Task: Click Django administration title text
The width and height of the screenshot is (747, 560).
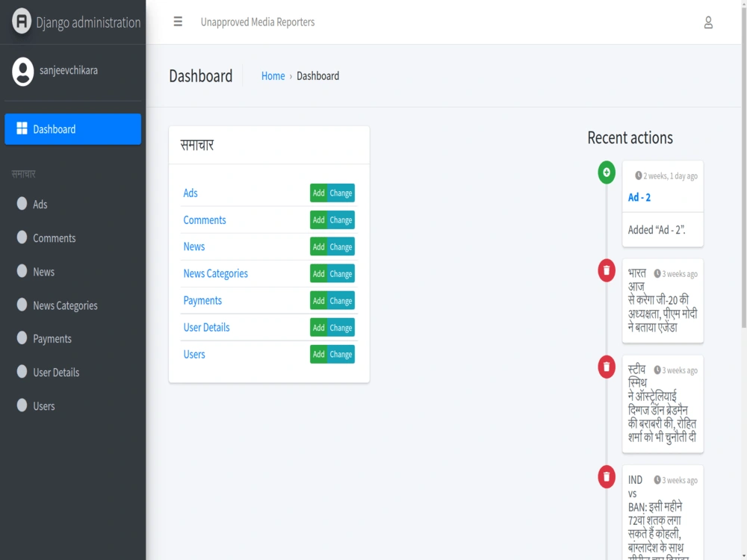Action: tap(88, 22)
